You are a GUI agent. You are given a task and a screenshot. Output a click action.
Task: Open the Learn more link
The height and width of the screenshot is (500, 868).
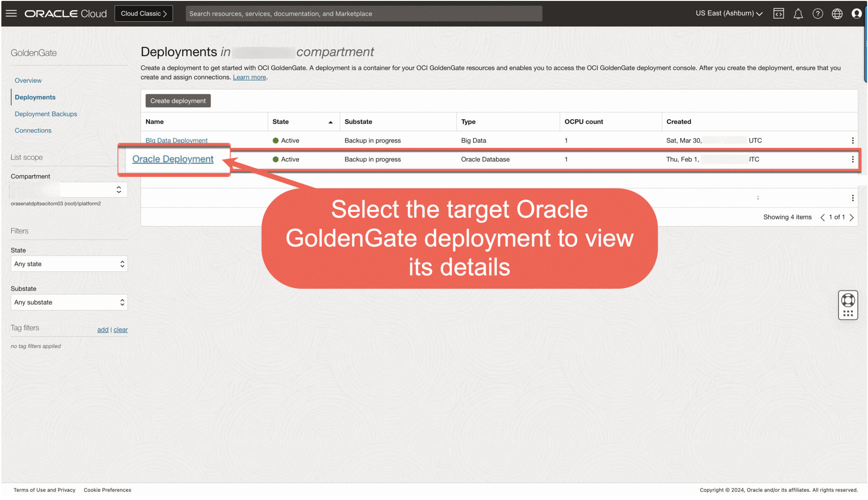pyautogui.click(x=249, y=77)
